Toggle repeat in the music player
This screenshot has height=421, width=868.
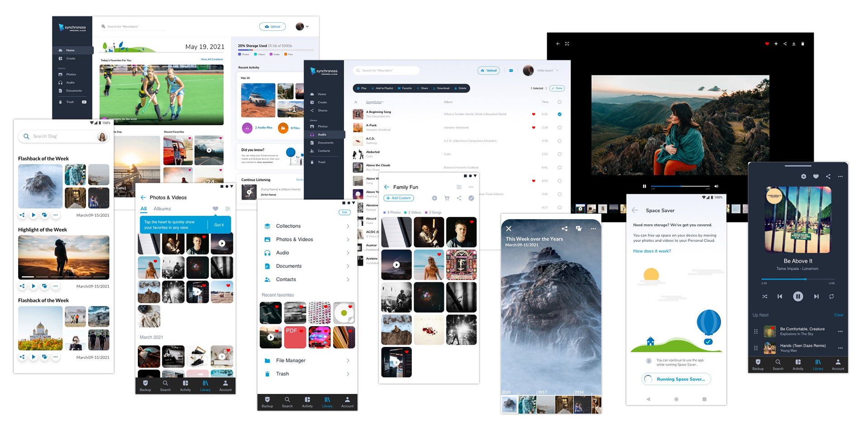point(831,296)
